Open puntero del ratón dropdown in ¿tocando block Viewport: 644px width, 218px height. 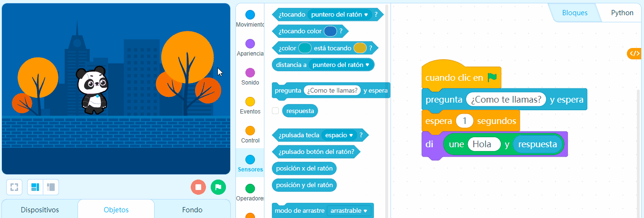coord(340,15)
